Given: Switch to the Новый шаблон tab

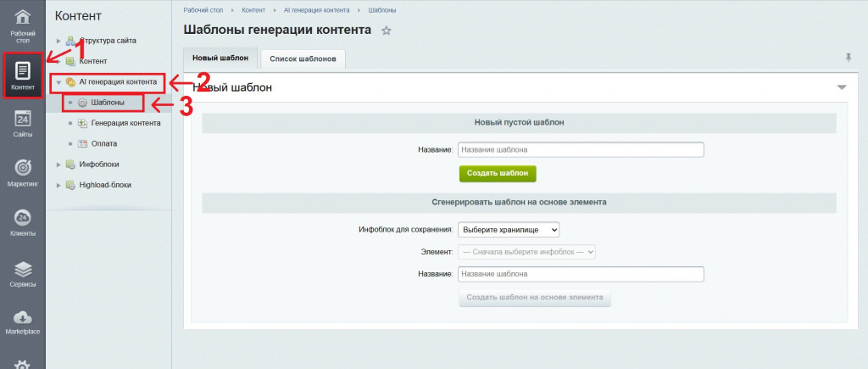Looking at the screenshot, I should coord(220,58).
